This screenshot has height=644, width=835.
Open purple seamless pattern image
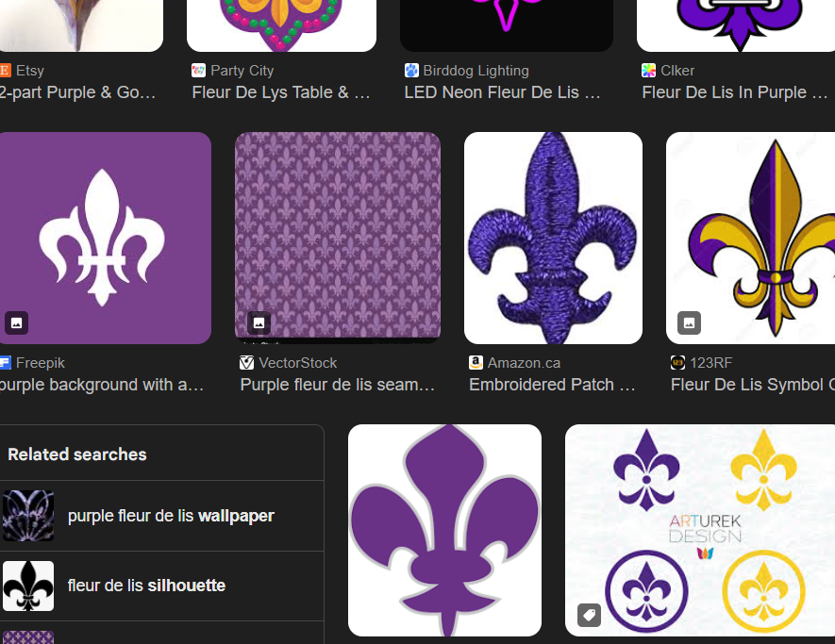(338, 238)
